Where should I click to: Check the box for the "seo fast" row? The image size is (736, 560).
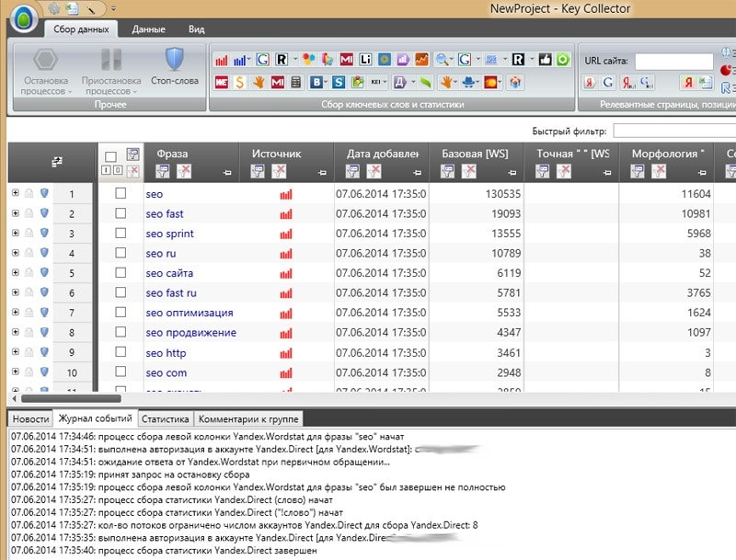[x=121, y=213]
